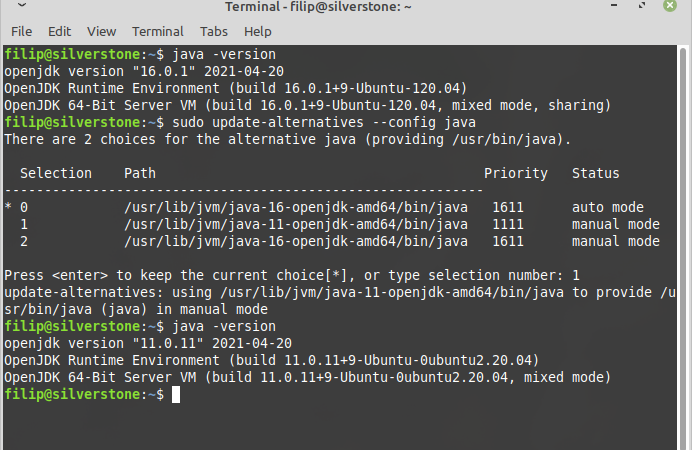Click the window title 'Terminal - filip@silverstone'
Image resolution: width=692 pixels, height=450 pixels.
[345, 9]
